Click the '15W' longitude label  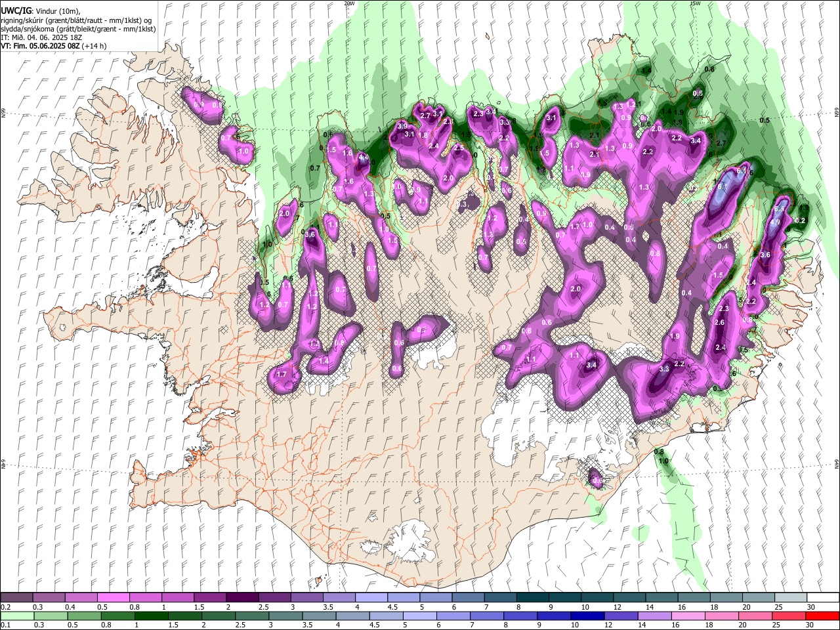[695, 3]
